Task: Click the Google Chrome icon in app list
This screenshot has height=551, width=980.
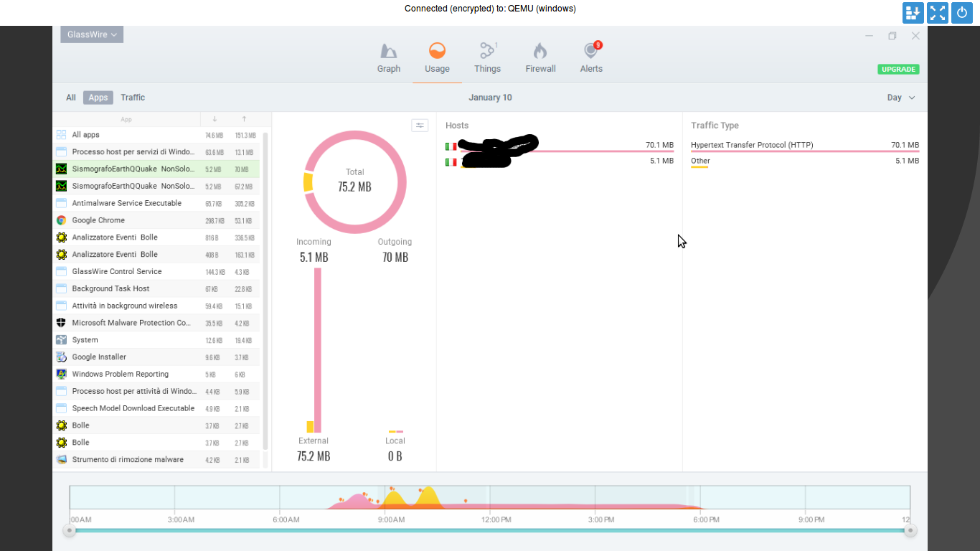Action: 61,220
